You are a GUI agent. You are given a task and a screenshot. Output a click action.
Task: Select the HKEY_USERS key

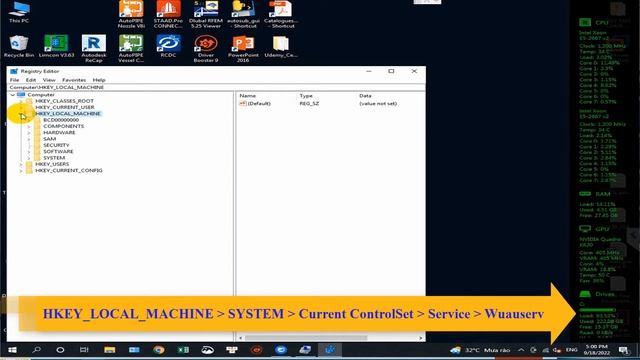point(52,164)
